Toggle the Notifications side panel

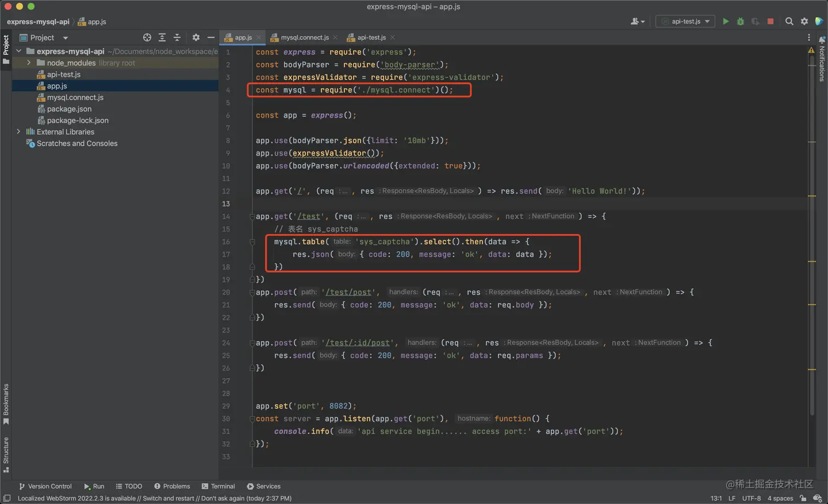click(822, 59)
